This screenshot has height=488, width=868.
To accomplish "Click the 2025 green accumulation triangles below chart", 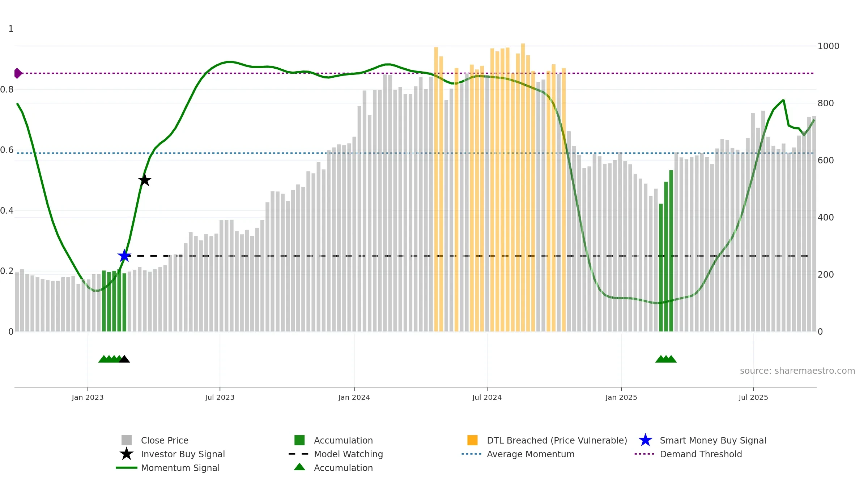I will 666,359.
